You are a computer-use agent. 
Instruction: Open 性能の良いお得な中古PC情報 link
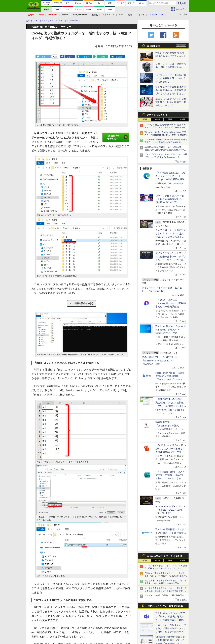click(x=170, y=55)
